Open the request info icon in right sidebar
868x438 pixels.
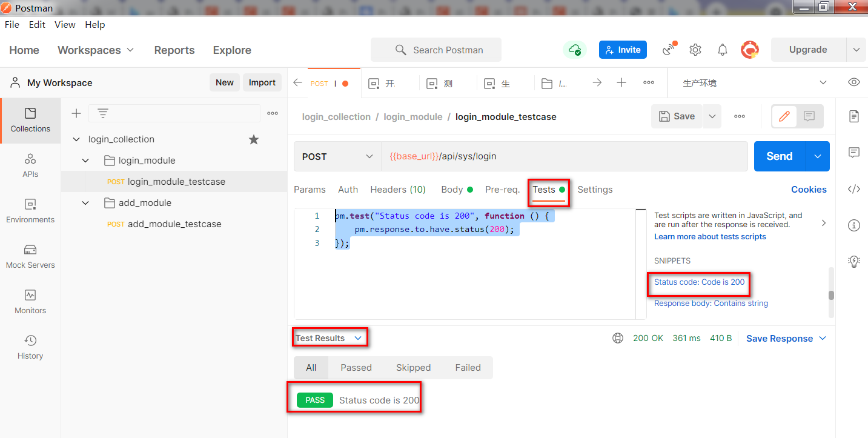(x=854, y=225)
